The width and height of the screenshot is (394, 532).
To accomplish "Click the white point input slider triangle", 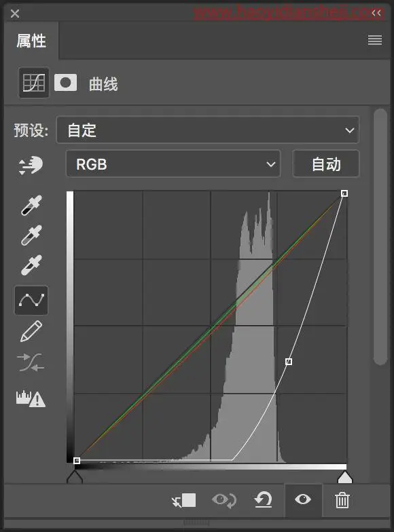I will (345, 476).
